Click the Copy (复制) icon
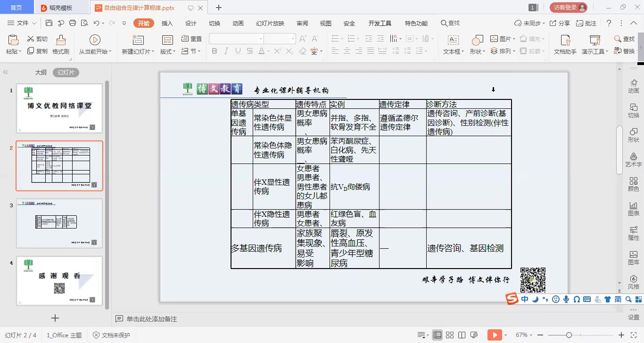Viewport: 644px width, 343px height. tap(31, 51)
